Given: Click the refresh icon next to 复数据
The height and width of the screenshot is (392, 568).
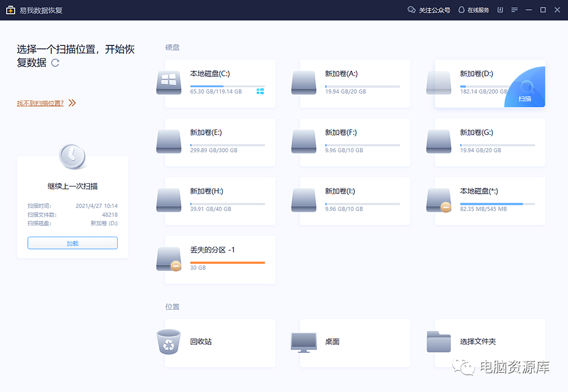Looking at the screenshot, I should [55, 63].
